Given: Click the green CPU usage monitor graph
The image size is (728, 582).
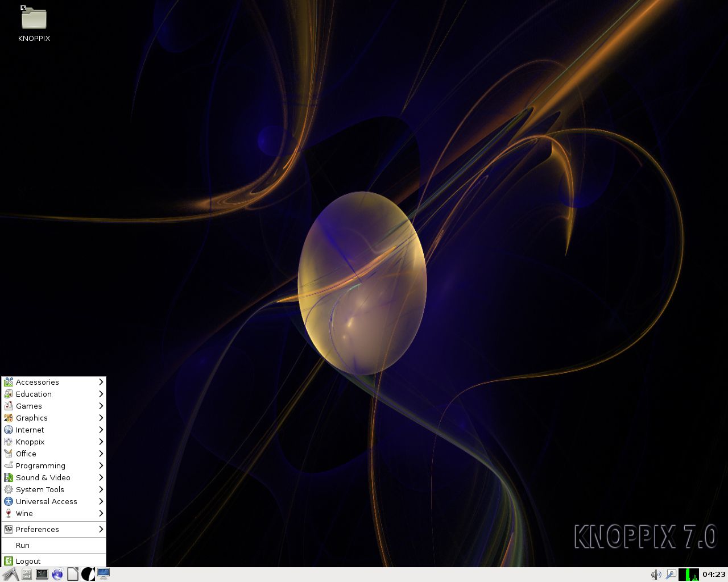Looking at the screenshot, I should click(689, 574).
